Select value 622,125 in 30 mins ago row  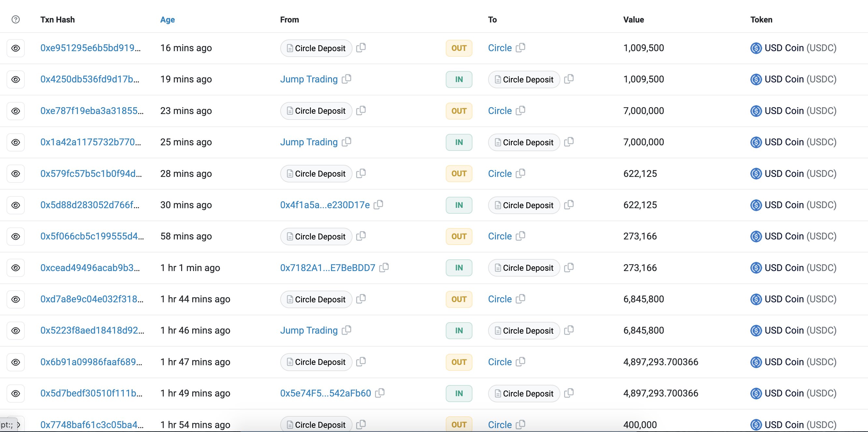640,205
